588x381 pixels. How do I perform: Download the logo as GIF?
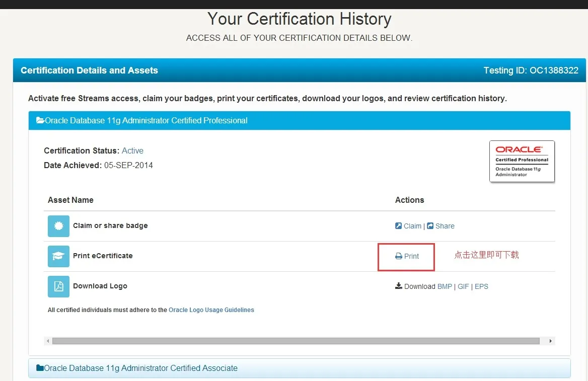[463, 286]
